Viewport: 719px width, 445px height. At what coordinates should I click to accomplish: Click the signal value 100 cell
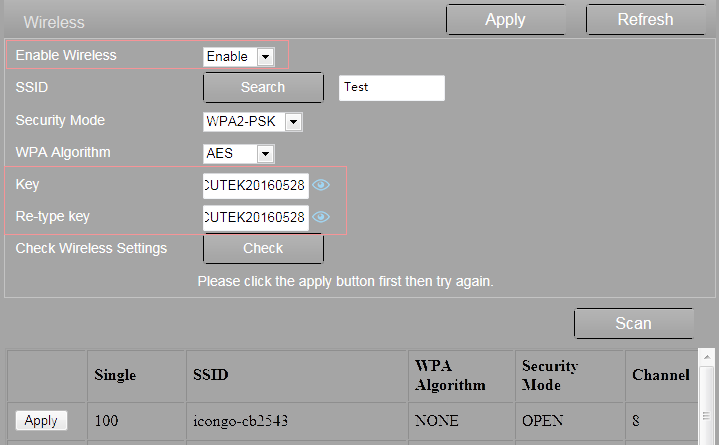pyautogui.click(x=136, y=421)
